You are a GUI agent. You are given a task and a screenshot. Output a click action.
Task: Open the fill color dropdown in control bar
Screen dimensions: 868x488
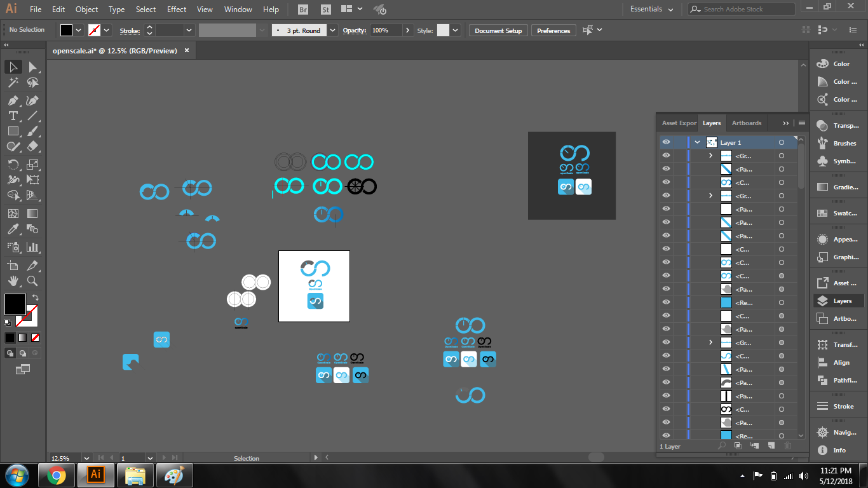click(79, 30)
